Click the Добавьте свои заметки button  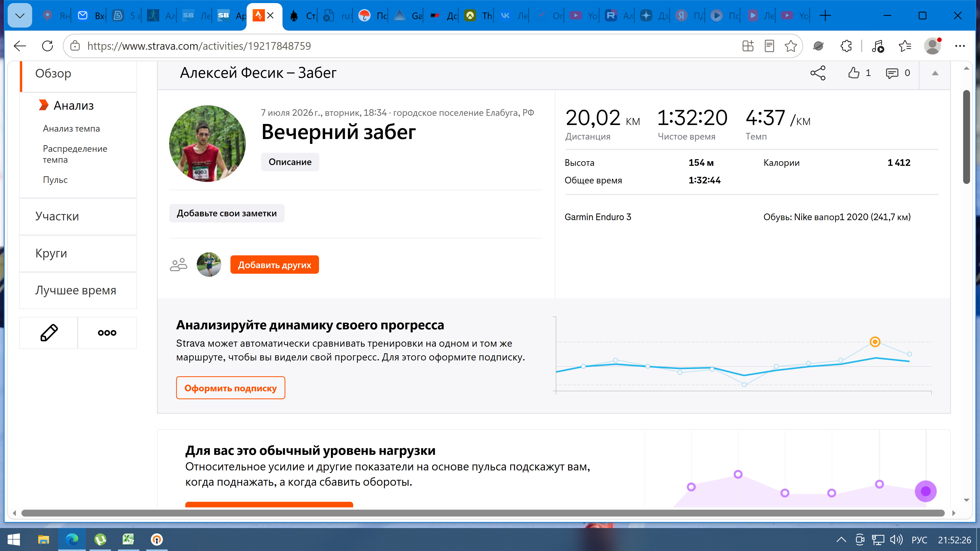[227, 213]
